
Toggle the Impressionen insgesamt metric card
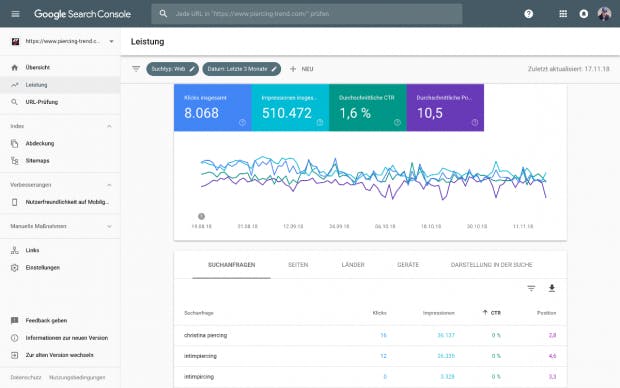[290, 108]
